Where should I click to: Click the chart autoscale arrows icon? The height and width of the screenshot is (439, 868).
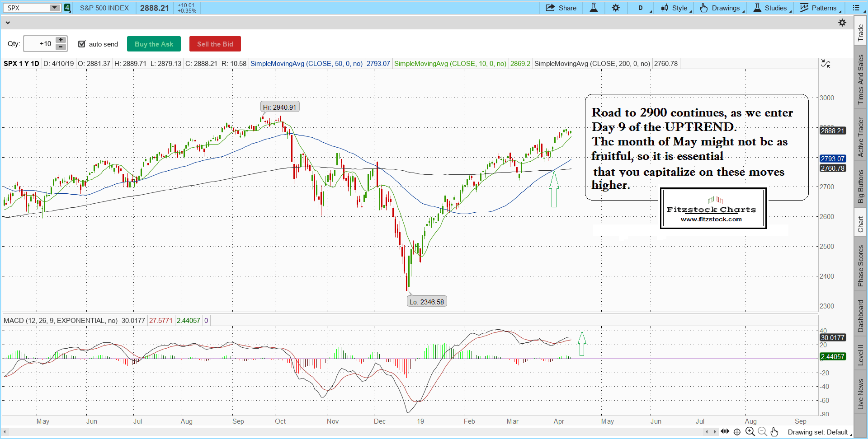pyautogui.click(x=826, y=64)
